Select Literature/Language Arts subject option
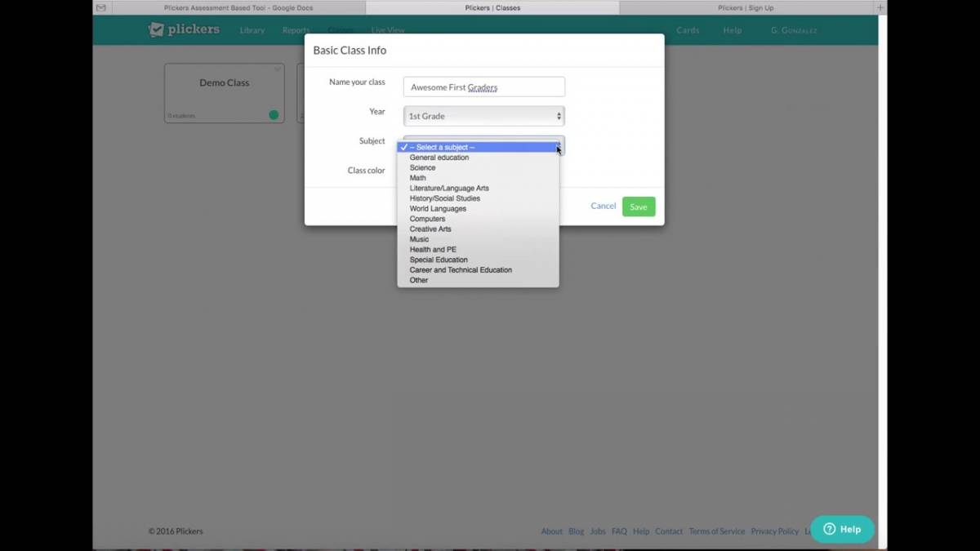Image resolution: width=980 pixels, height=551 pixels. [478, 188]
